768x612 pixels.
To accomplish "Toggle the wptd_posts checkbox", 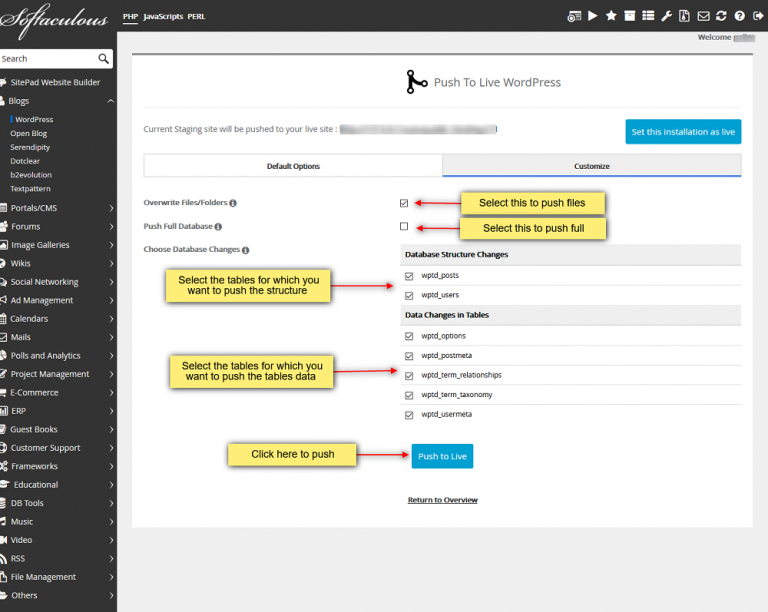I will pos(409,276).
